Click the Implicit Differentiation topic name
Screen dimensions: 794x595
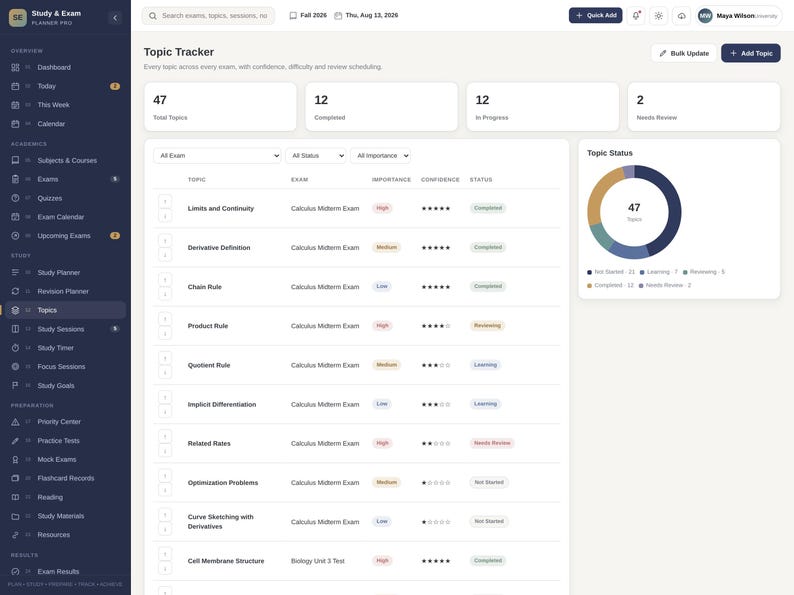tap(222, 405)
